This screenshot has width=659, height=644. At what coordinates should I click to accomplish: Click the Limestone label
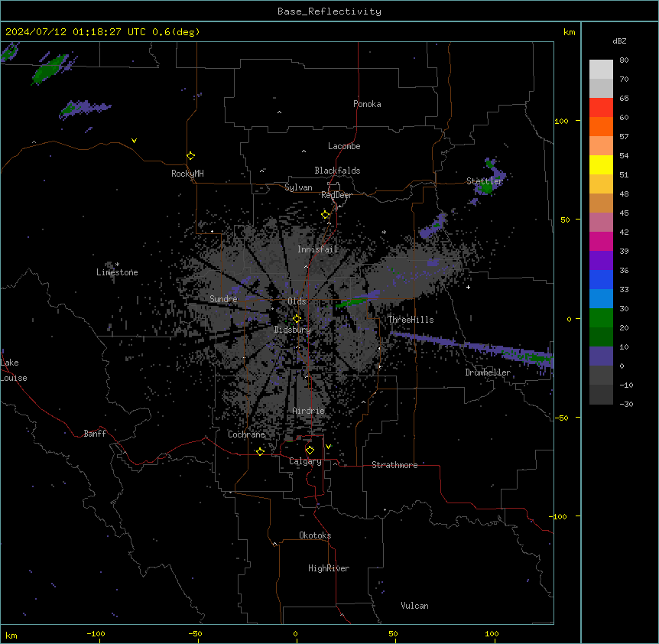click(x=117, y=272)
